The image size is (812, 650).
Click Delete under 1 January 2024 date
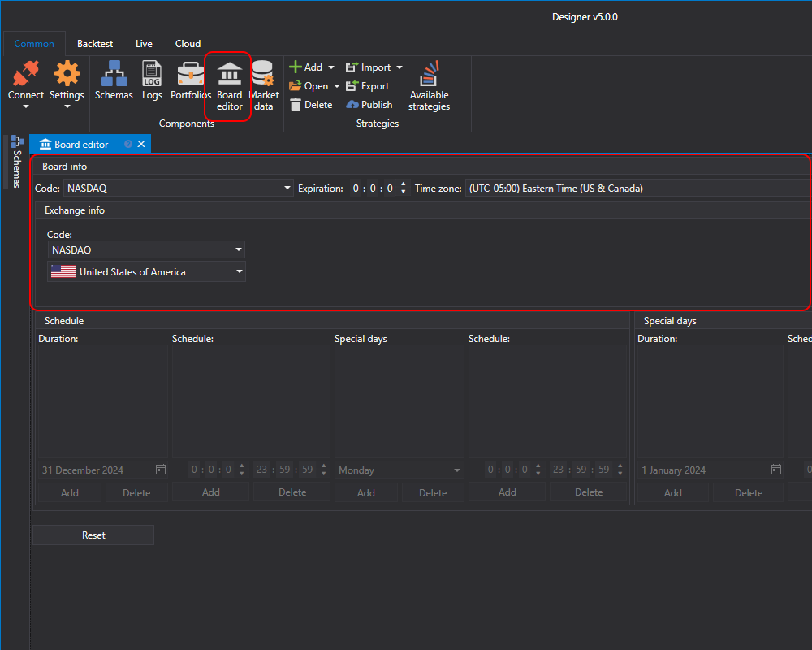point(749,493)
